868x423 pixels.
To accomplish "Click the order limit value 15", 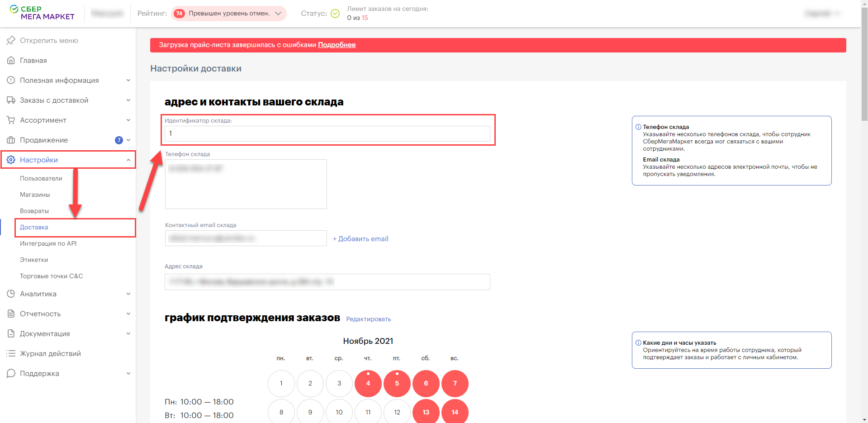I will (365, 18).
